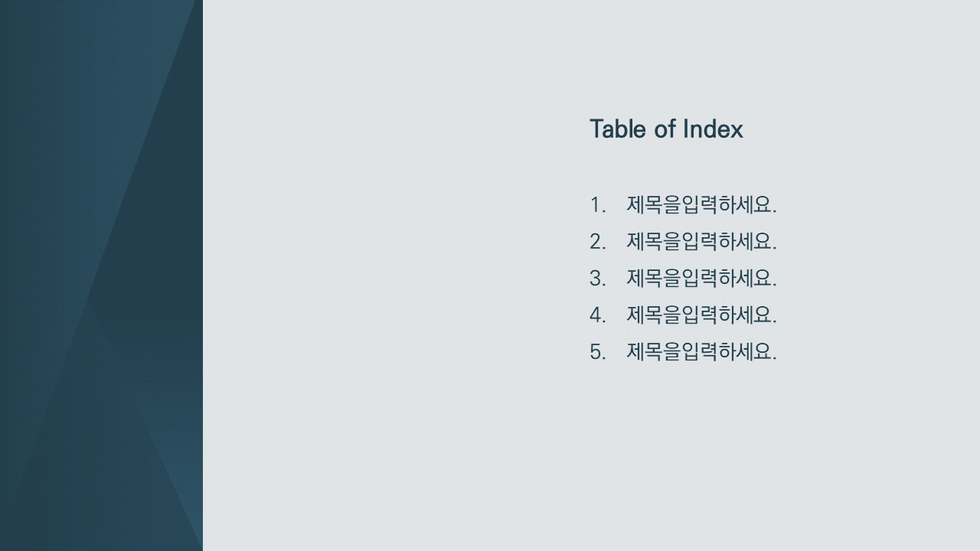The width and height of the screenshot is (980, 551).
Task: Select the first item's 제목을입력하세요 text
Action: (x=701, y=205)
